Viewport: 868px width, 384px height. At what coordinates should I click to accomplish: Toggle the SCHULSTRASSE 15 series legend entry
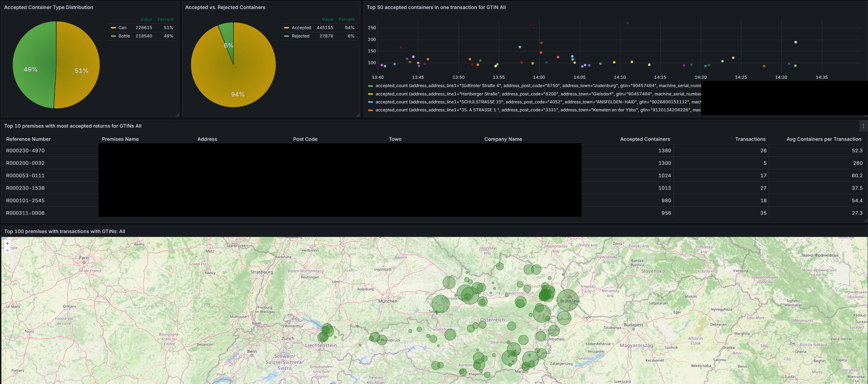(538, 102)
